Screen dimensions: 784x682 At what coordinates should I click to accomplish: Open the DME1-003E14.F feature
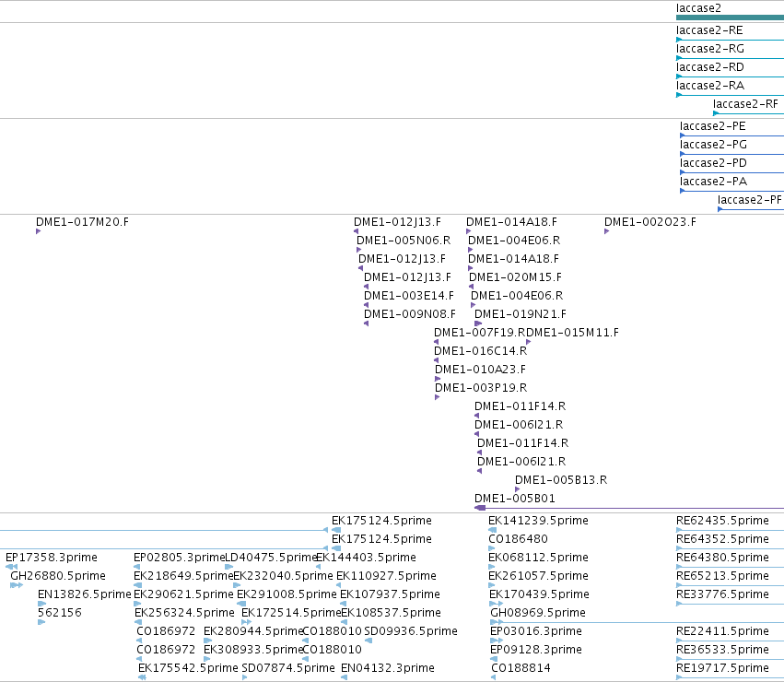pyautogui.click(x=409, y=296)
